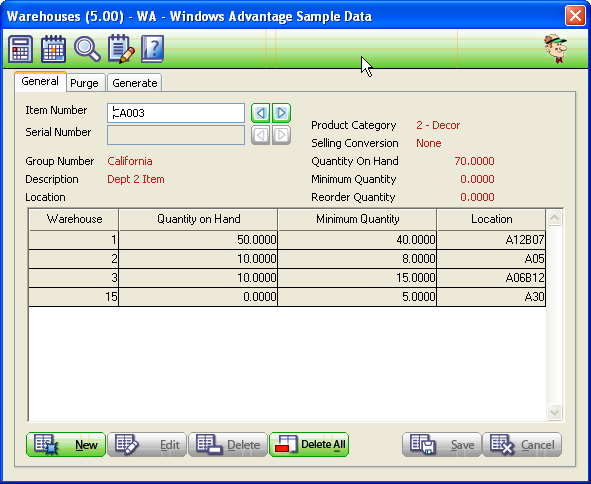Click the Dept 2 Item description value
The width and height of the screenshot is (591, 484).
(136, 179)
